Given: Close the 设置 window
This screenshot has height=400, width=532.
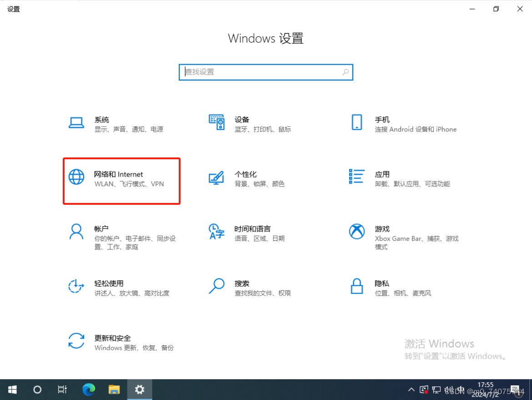Looking at the screenshot, I should coord(520,9).
